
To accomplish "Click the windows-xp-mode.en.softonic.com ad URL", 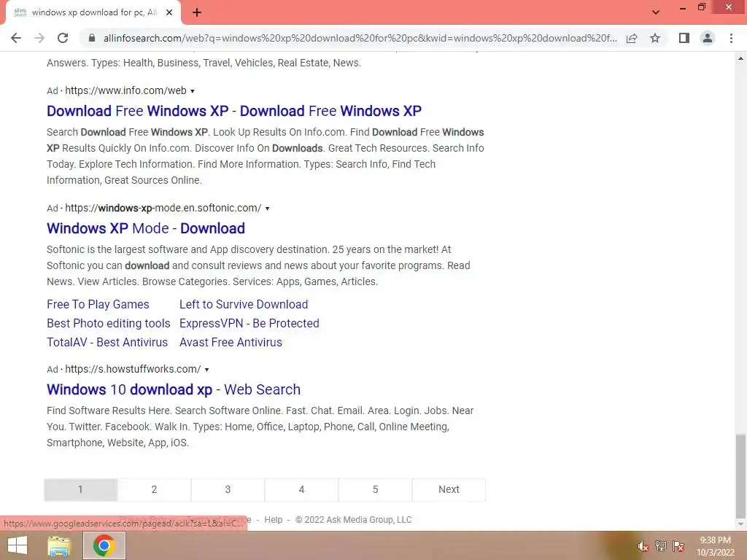I will (163, 208).
